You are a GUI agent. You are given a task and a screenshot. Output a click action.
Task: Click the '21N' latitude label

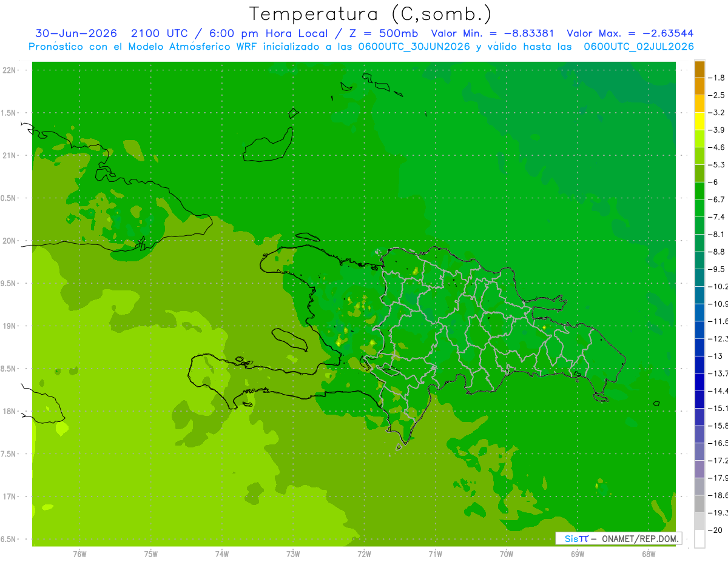tap(10, 155)
